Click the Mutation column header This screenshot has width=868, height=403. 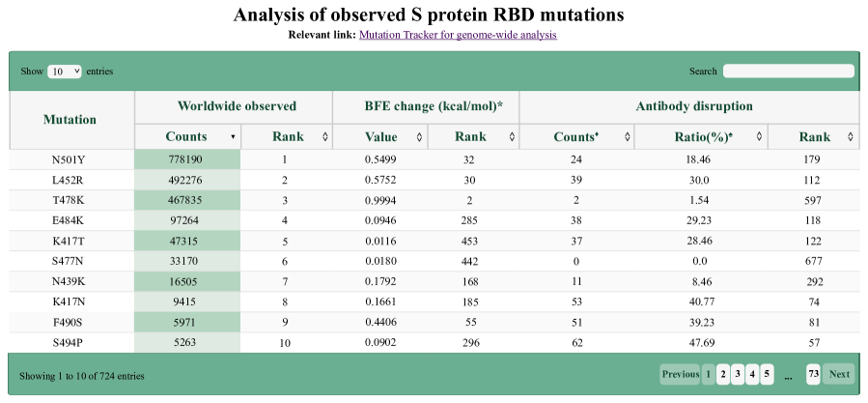70,120
